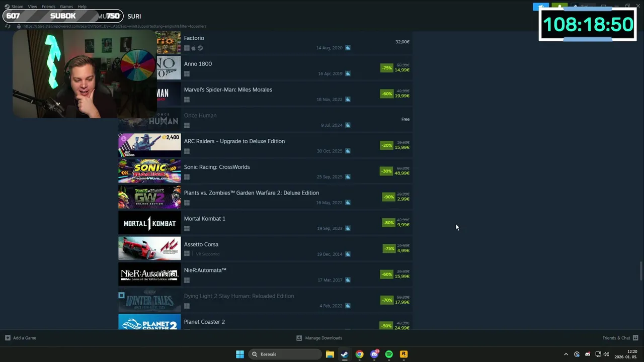644x362 pixels.
Task: Open the Help menu
Action: tap(82, 7)
